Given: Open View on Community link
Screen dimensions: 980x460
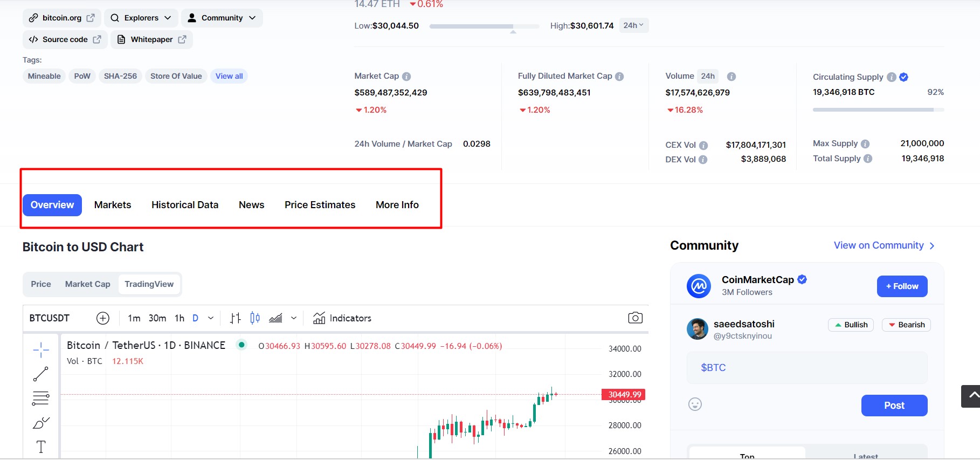Looking at the screenshot, I should pyautogui.click(x=884, y=245).
